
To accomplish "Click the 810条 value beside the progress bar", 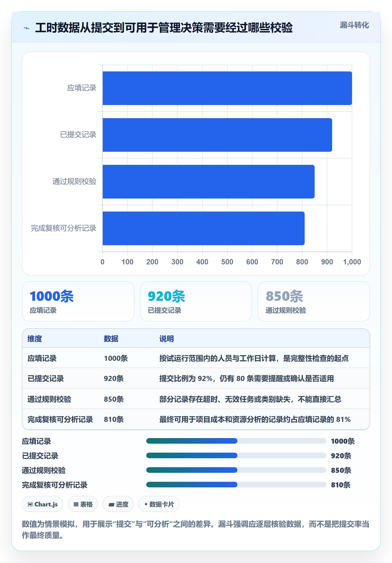I will 341,485.
